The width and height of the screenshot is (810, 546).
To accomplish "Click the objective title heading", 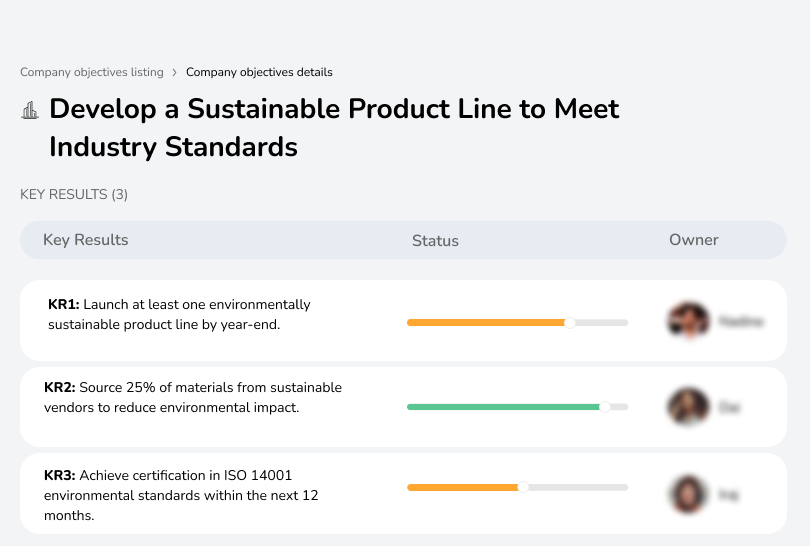I will click(334, 128).
